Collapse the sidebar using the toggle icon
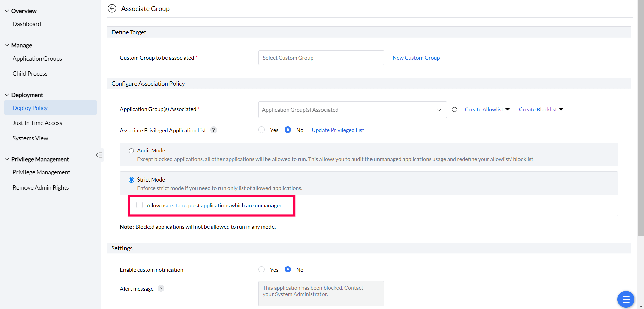 pyautogui.click(x=99, y=155)
